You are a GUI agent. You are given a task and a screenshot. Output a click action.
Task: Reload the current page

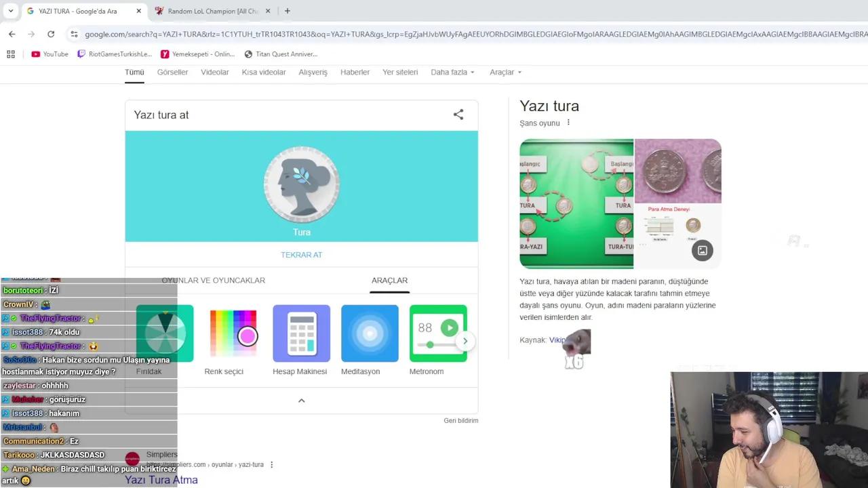(x=51, y=34)
